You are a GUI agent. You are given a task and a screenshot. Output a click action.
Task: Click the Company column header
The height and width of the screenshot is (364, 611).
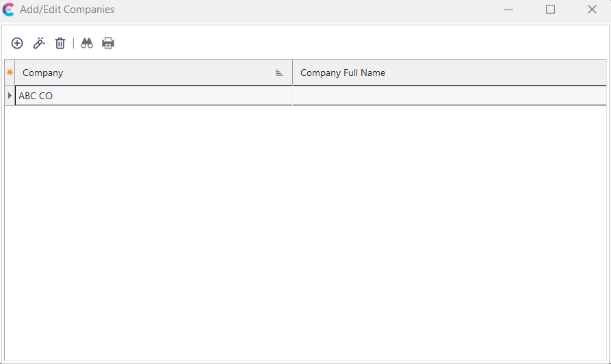(137, 73)
